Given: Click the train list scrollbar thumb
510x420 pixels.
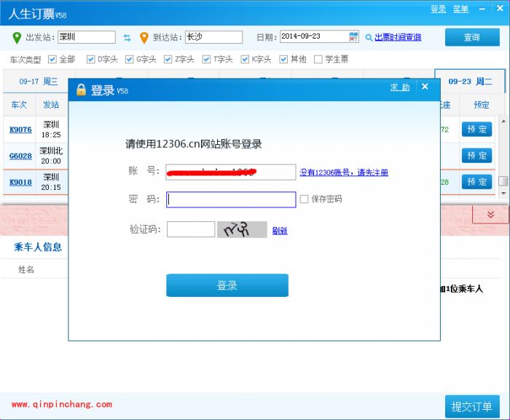Looking at the screenshot, I should (503, 181).
